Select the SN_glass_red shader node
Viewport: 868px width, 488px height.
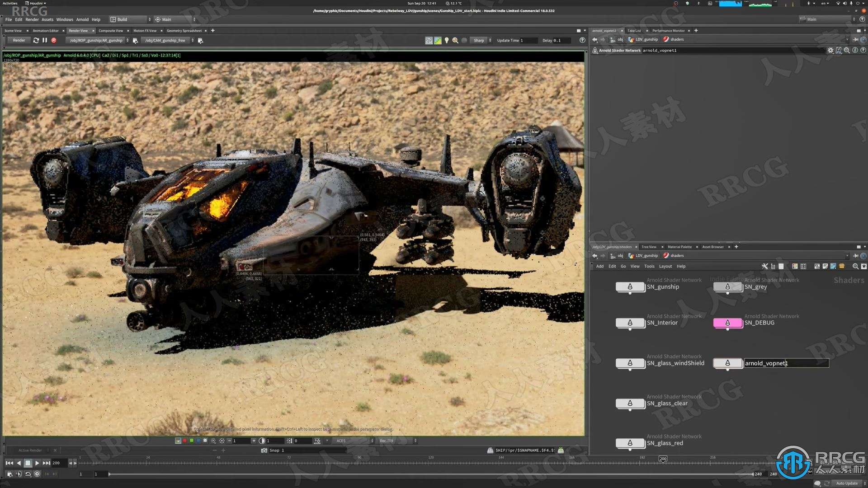coord(630,443)
